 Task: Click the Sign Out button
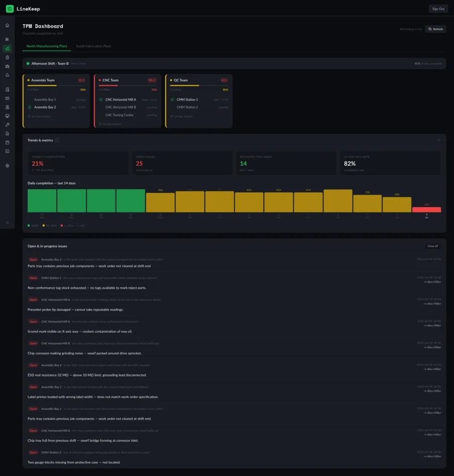click(x=438, y=9)
